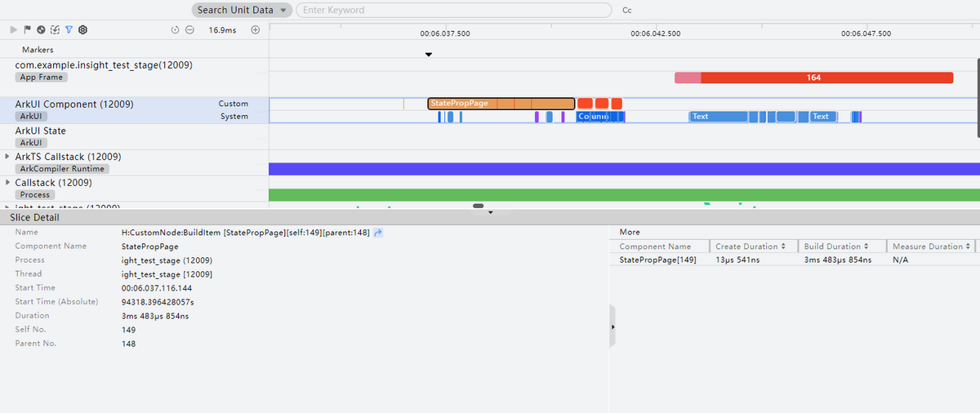Collapse the More panel with the side arrow
The height and width of the screenshot is (413, 980).
click(612, 326)
